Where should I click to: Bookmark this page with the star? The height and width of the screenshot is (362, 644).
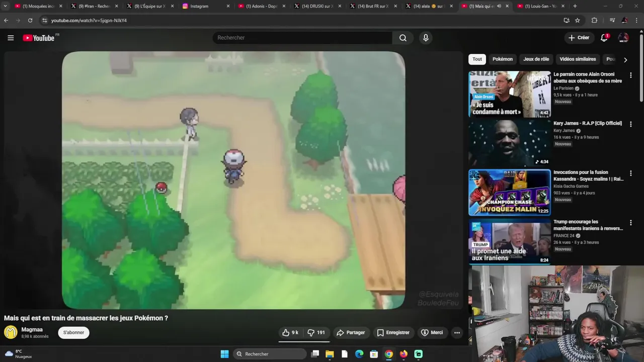[x=578, y=20]
